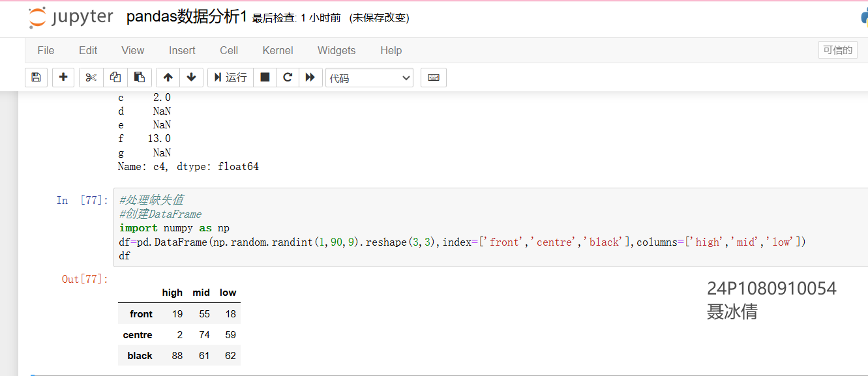Open the Edit menu
The width and height of the screenshot is (868, 376).
[x=88, y=50]
